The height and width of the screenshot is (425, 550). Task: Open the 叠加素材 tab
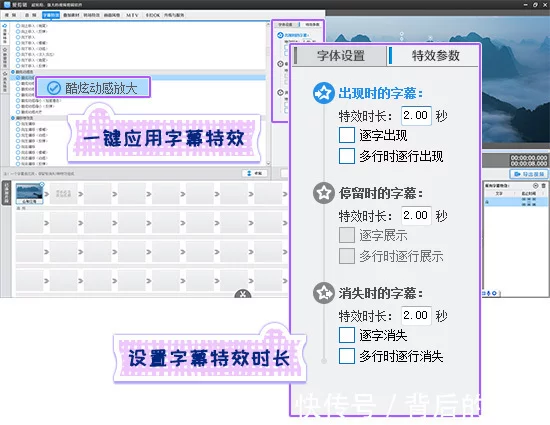[x=71, y=15]
